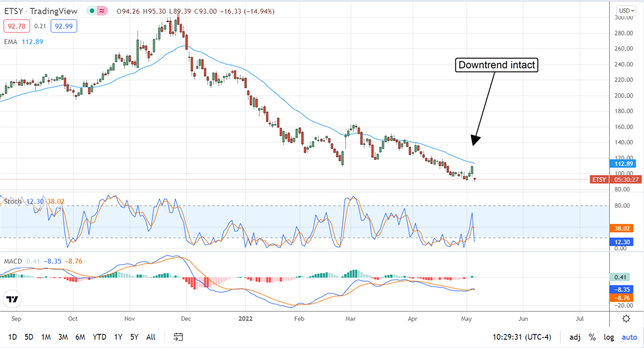Open the Go to date calendar icon

pos(179,337)
